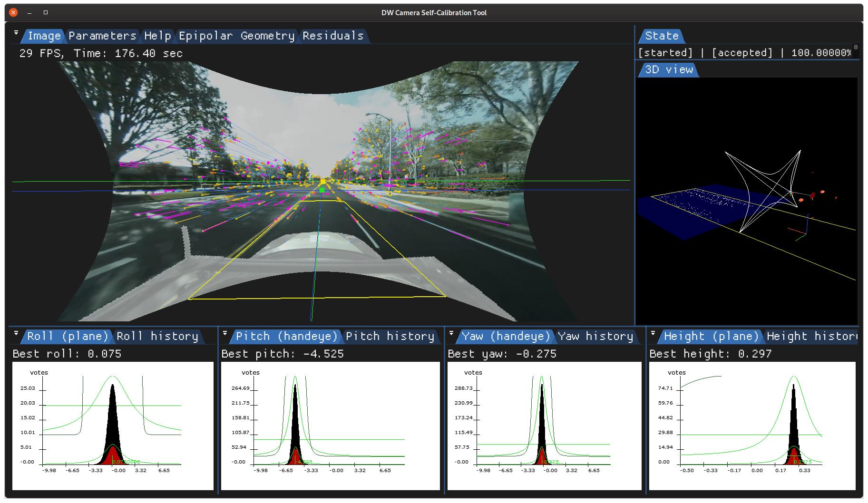868x503 pixels.
Task: Collapse the Roll panel arrow
Action: [x=16, y=333]
